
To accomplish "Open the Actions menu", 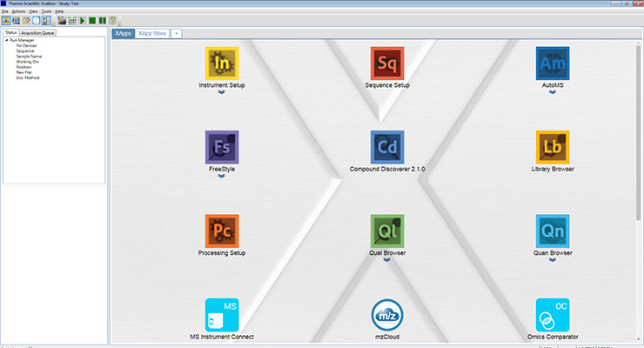I will click(x=18, y=11).
